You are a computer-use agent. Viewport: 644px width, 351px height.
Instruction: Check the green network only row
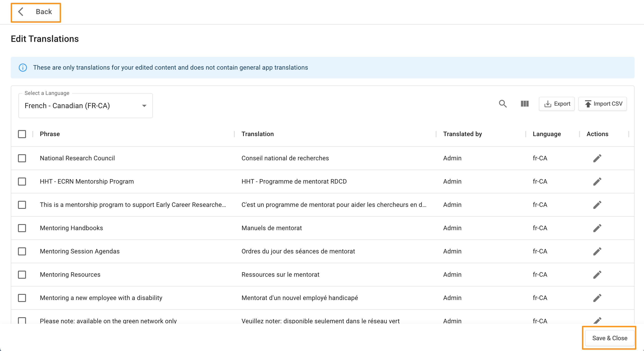pos(22,320)
